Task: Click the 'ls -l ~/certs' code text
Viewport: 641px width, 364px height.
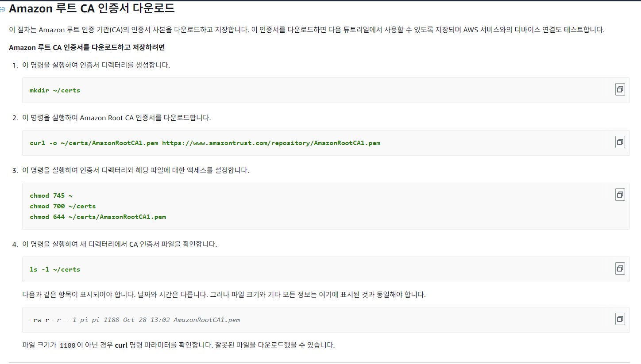Action: tap(55, 269)
